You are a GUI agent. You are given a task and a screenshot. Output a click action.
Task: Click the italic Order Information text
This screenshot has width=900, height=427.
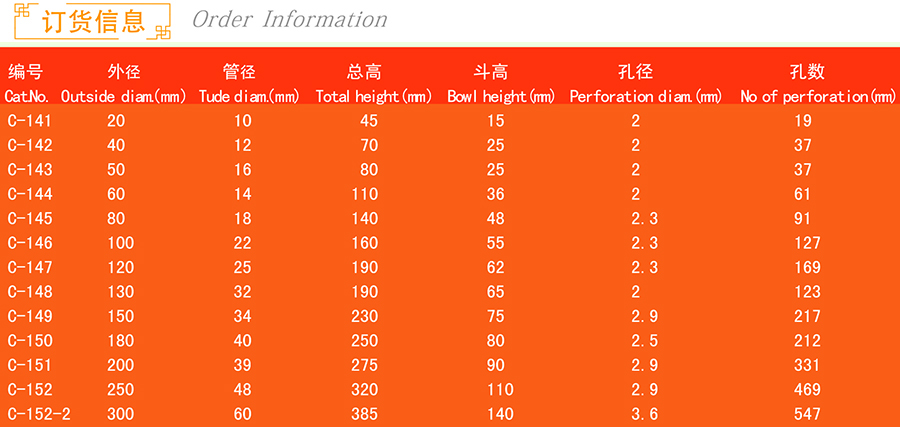289,20
